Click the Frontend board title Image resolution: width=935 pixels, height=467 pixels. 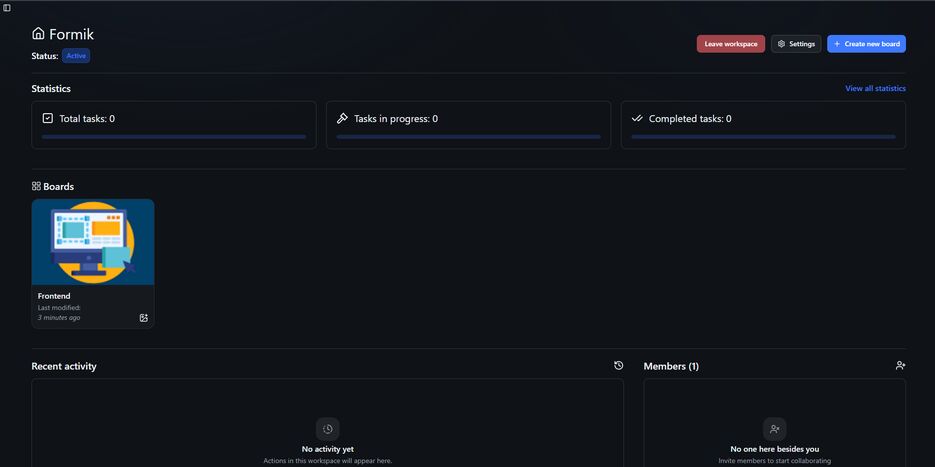point(54,296)
